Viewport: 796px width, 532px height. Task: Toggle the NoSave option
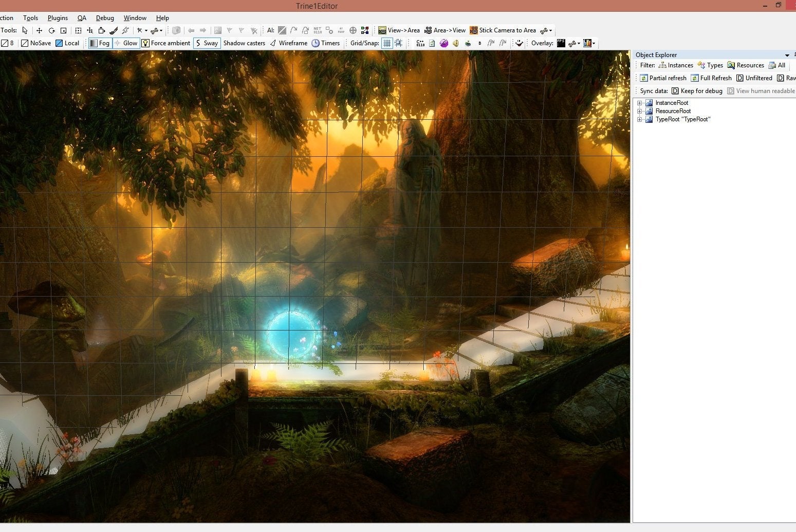click(x=36, y=43)
